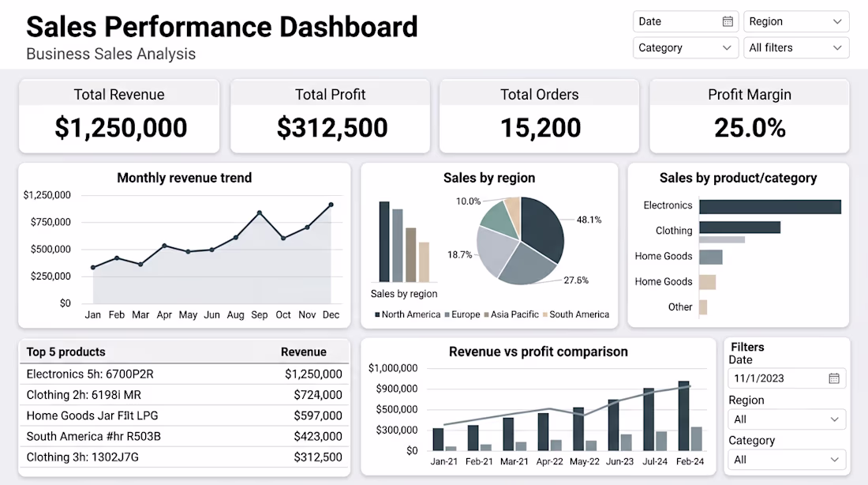
Task: Click the Dec data point on revenue trend
Action: (331, 205)
